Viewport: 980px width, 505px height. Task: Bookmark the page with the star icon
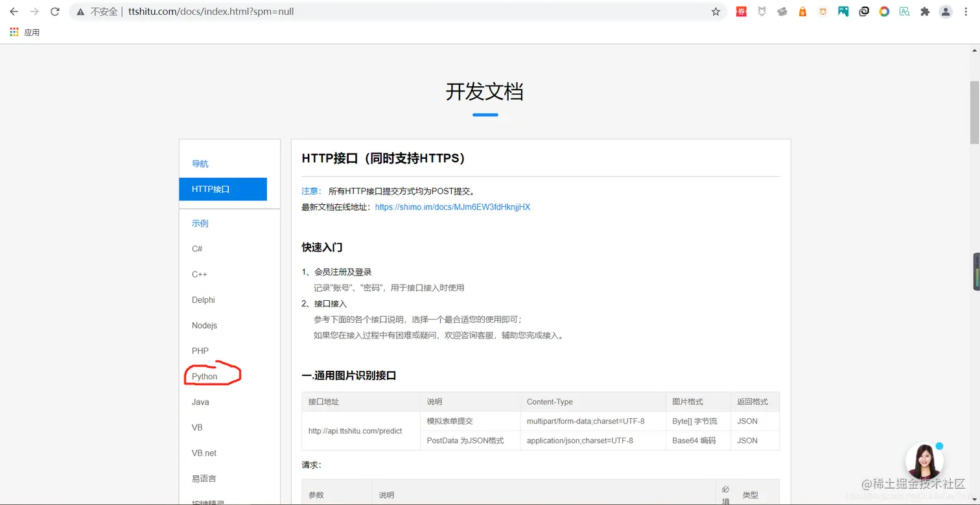point(717,11)
